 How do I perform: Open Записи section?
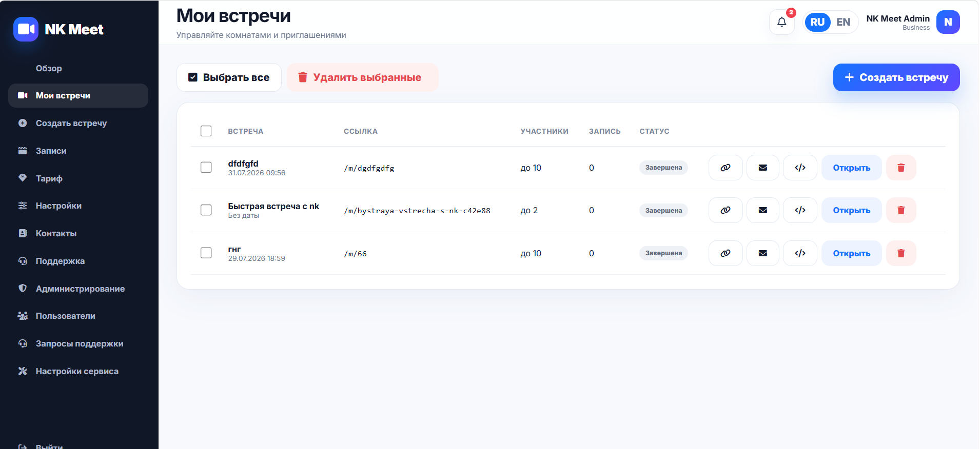pyautogui.click(x=78, y=151)
